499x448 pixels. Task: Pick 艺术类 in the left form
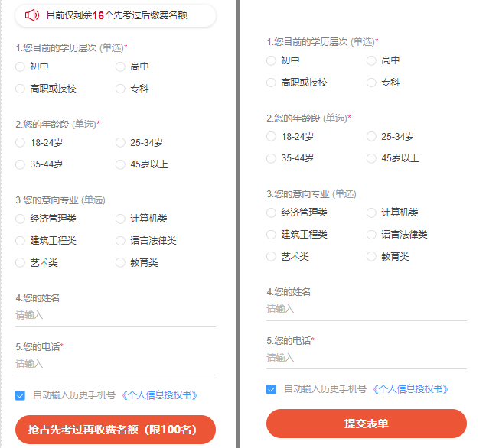click(x=21, y=263)
